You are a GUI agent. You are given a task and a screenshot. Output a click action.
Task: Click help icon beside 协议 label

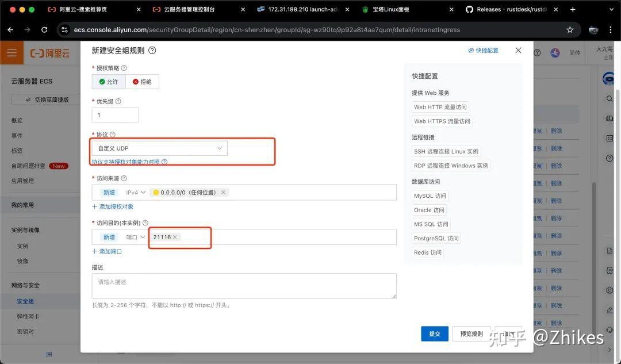[x=113, y=135]
